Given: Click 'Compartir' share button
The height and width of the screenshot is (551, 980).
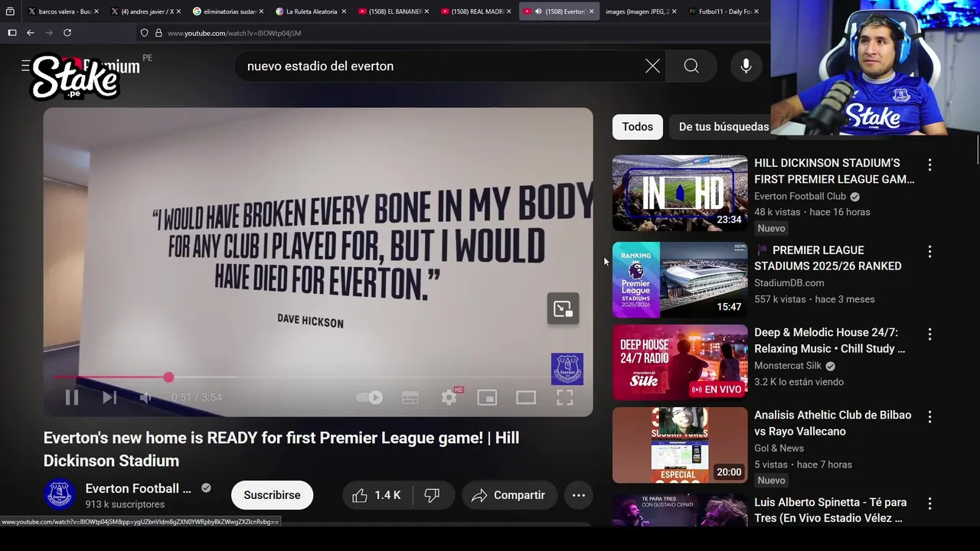Looking at the screenshot, I should point(508,495).
